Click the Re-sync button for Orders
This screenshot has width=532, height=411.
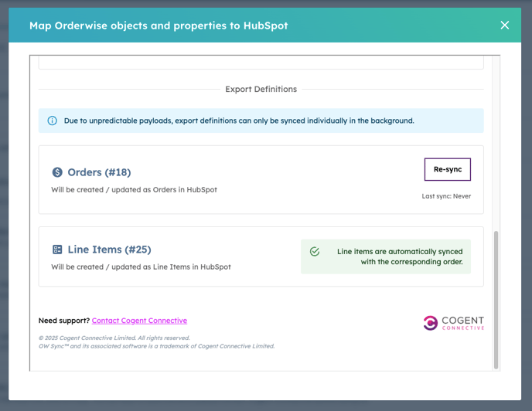tap(447, 169)
